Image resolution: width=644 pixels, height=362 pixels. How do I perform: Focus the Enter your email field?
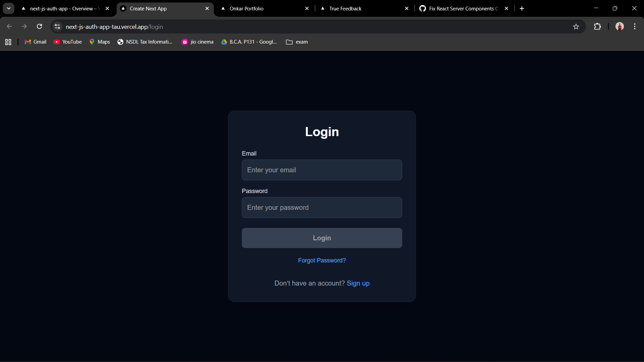pyautogui.click(x=322, y=170)
